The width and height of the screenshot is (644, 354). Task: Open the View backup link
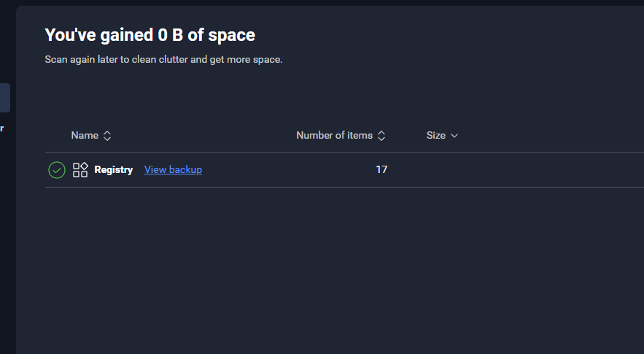tap(173, 169)
